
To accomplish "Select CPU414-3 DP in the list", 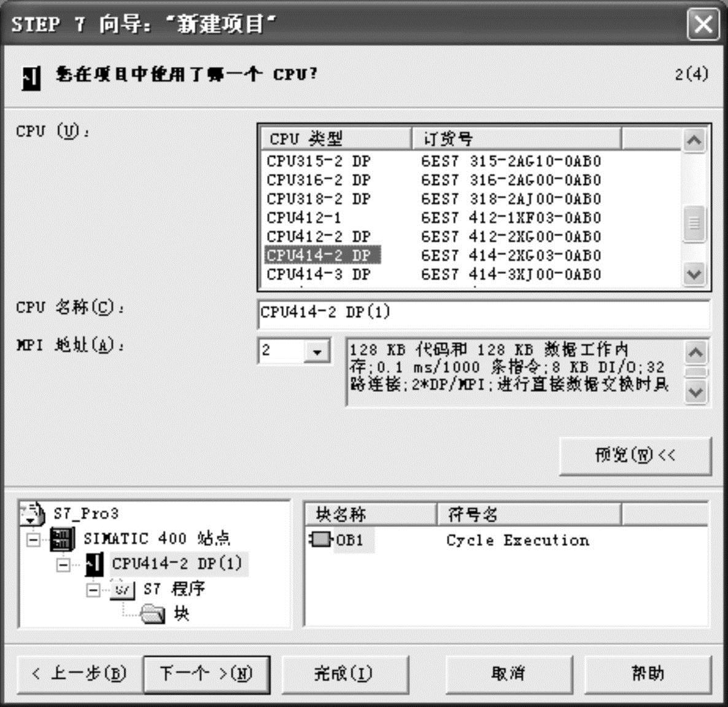I will click(x=319, y=275).
